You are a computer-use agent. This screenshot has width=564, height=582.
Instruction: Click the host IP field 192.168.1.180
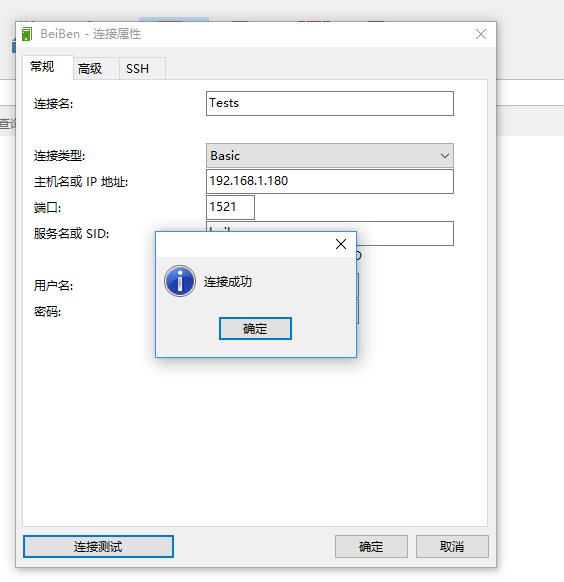tap(329, 182)
